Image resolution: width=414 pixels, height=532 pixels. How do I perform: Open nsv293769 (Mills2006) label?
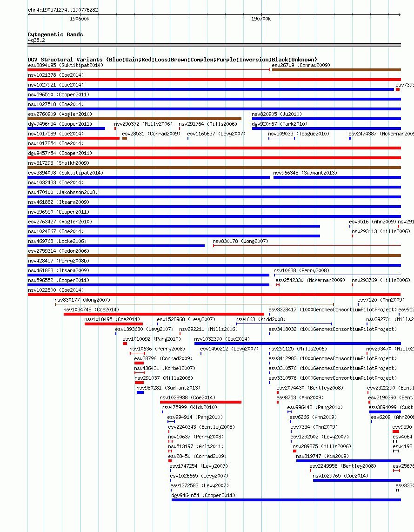pyautogui.click(x=381, y=281)
